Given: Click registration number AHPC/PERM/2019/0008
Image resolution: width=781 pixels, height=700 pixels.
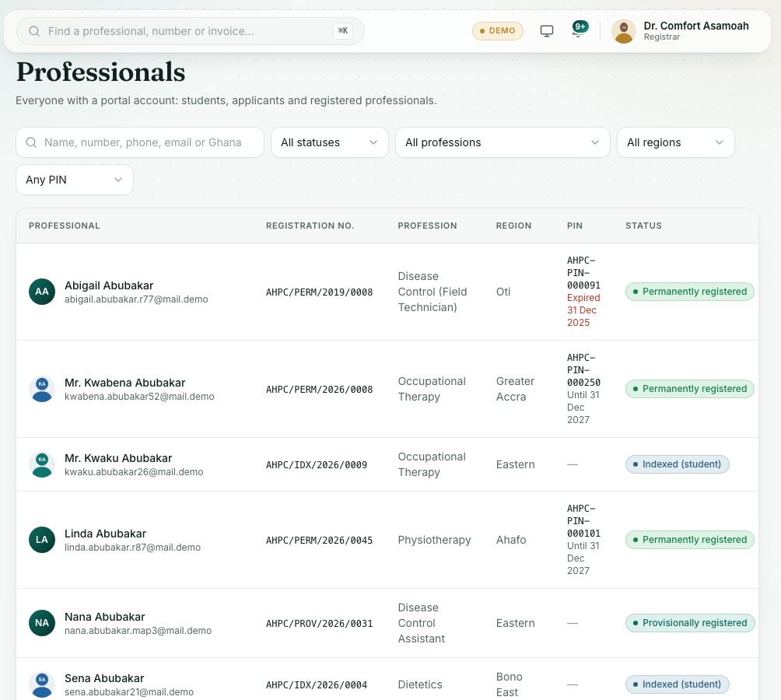Looking at the screenshot, I should click(319, 292).
